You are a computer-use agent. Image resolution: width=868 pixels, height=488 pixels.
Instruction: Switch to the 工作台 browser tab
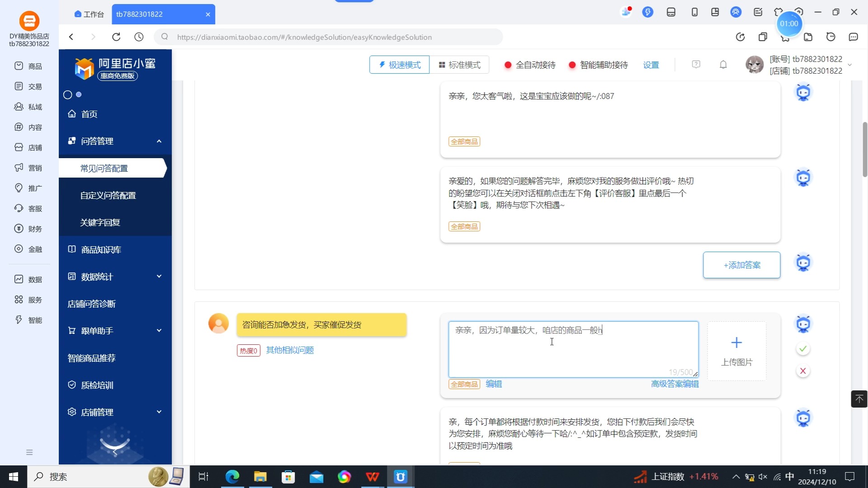[89, 14]
